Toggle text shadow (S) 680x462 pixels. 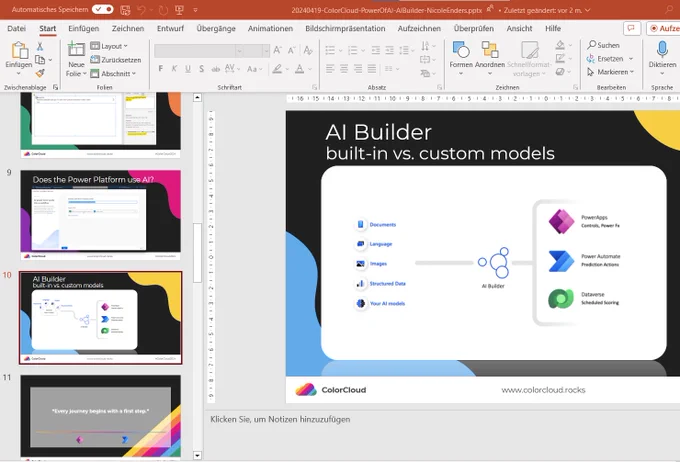(x=202, y=69)
